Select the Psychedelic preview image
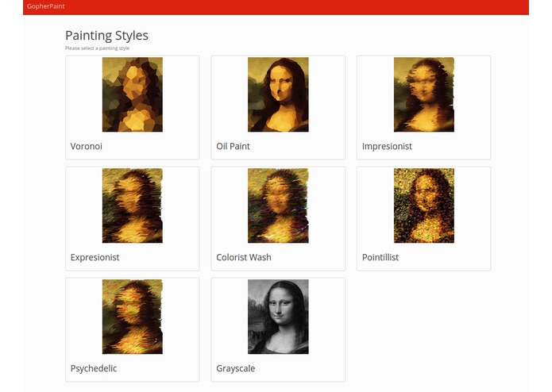Image resolution: width=552 pixels, height=392 pixels. point(133,317)
